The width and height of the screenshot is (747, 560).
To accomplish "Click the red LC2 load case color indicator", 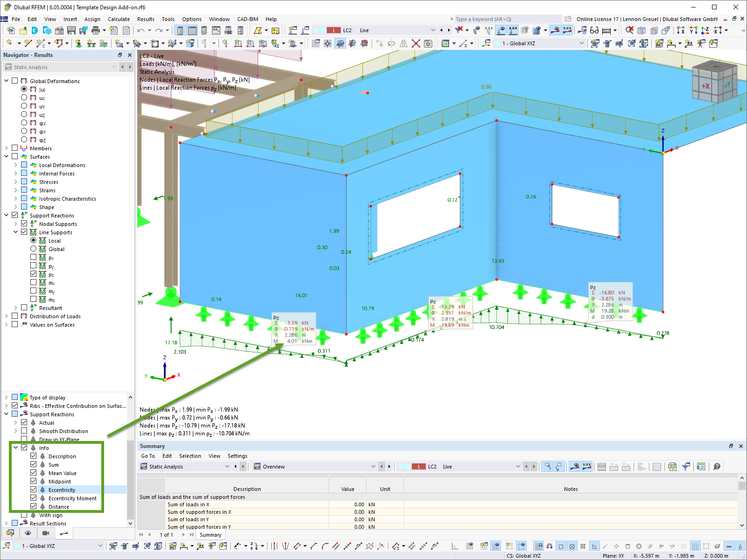I will (333, 30).
